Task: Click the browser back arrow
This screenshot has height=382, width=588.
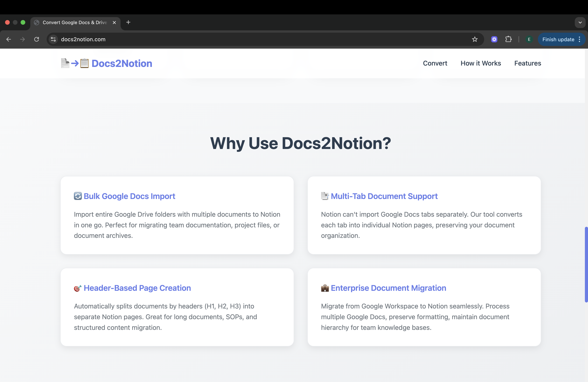Action: (9, 39)
